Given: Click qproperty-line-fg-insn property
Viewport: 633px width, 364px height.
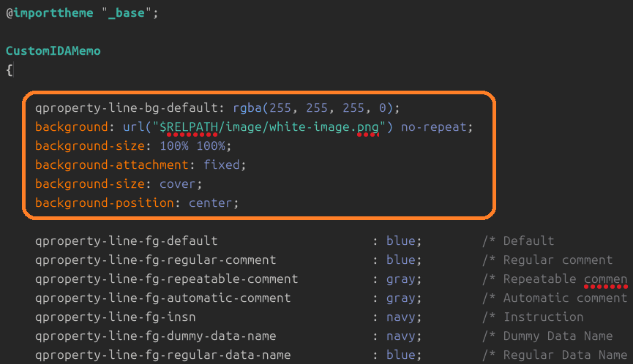Looking at the screenshot, I should tap(115, 316).
